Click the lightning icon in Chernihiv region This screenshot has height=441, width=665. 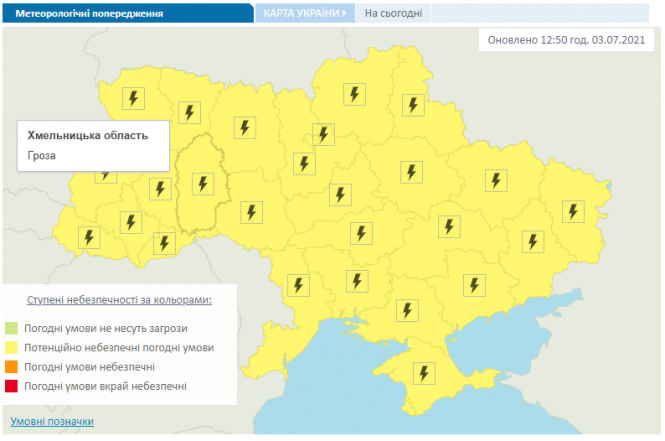pos(354,94)
